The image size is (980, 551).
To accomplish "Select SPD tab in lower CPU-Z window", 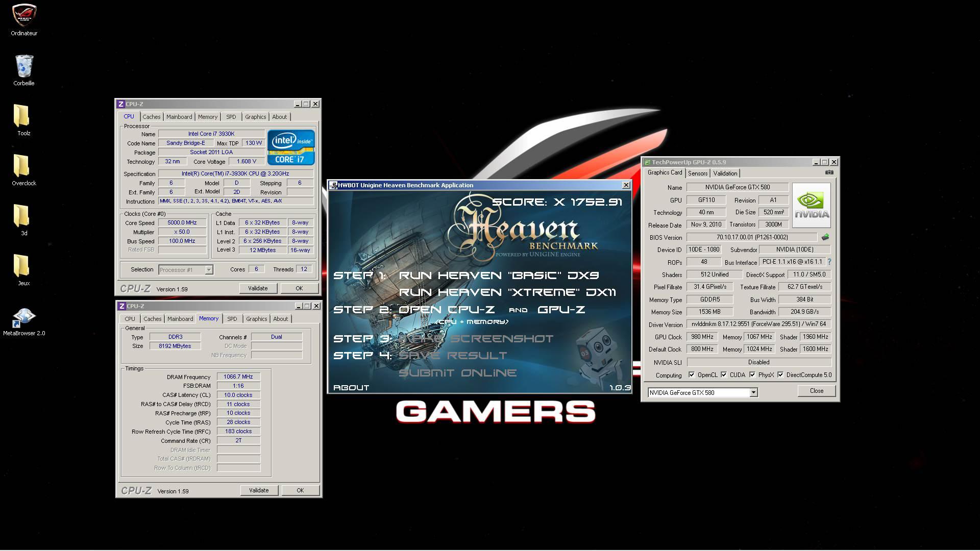I will 232,319.
